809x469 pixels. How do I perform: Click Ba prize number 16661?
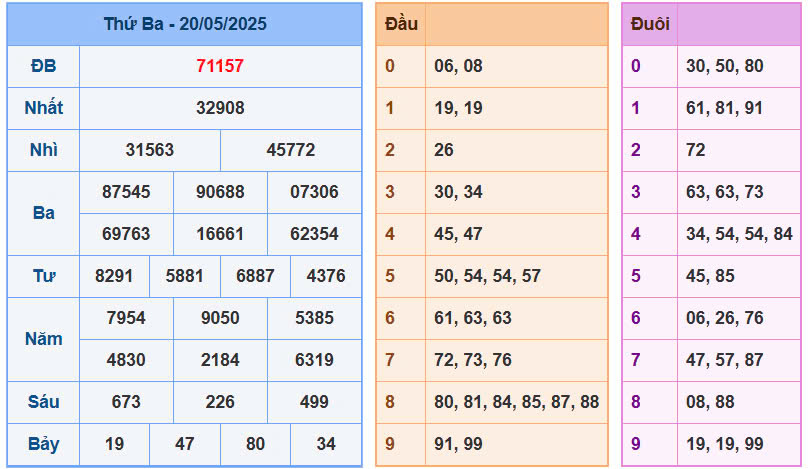point(220,234)
